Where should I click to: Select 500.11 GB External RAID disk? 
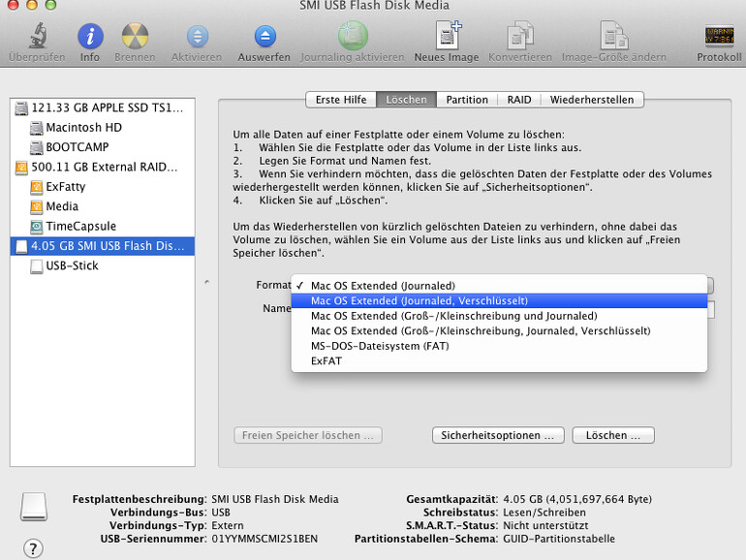103,167
